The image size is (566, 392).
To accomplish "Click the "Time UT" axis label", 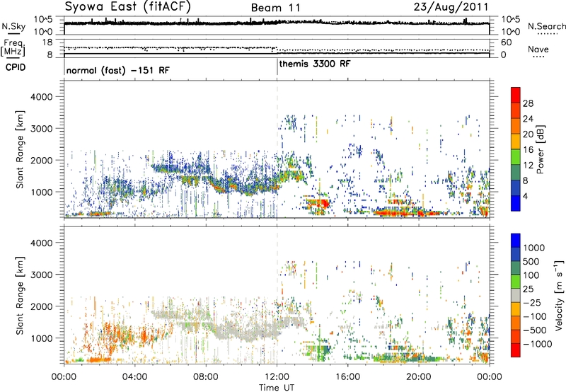I will click(x=277, y=388).
